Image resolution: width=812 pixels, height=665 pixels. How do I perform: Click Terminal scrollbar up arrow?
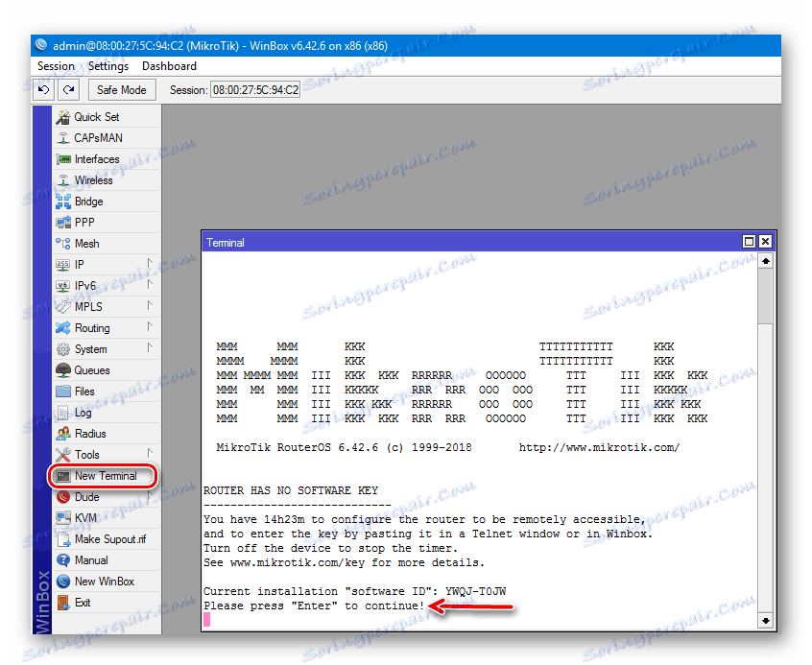coord(765,261)
